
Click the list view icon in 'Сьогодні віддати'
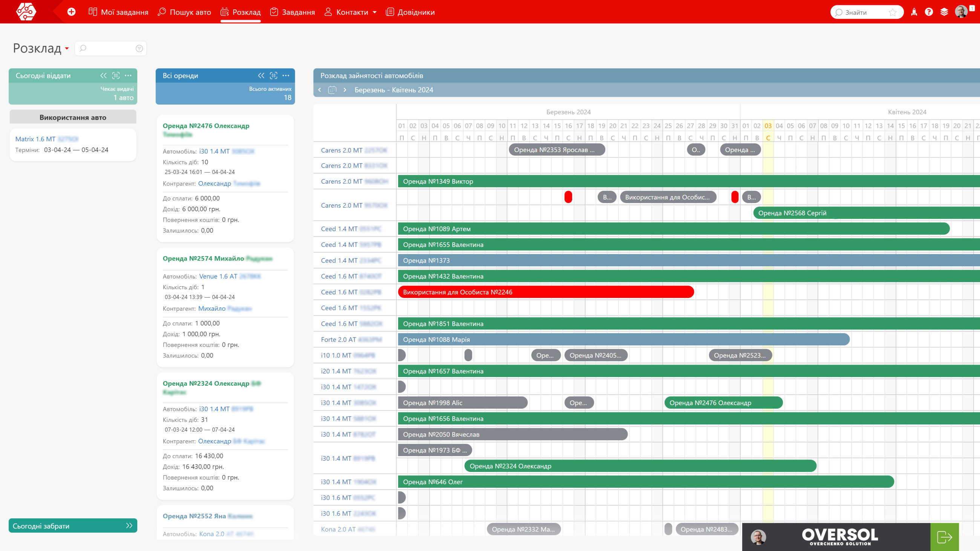[116, 76]
